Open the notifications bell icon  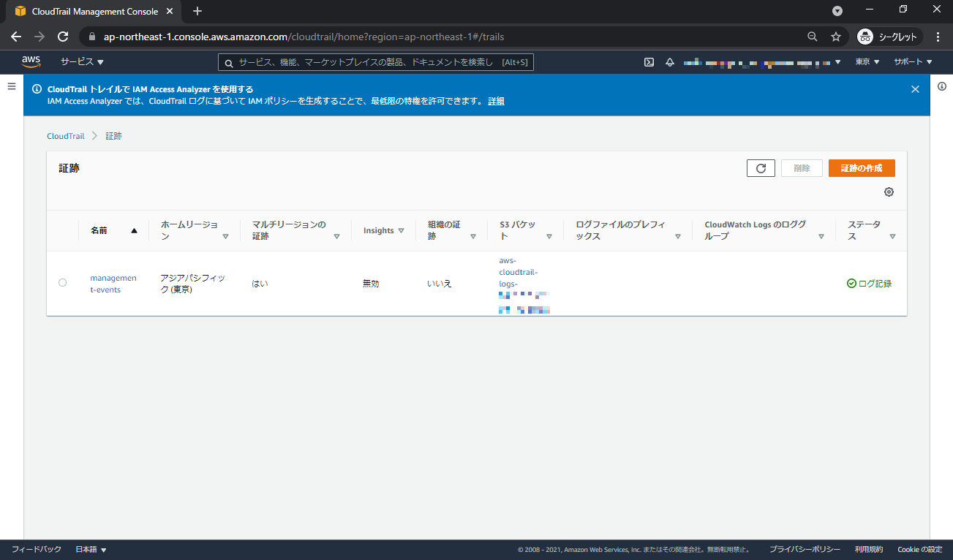(669, 62)
